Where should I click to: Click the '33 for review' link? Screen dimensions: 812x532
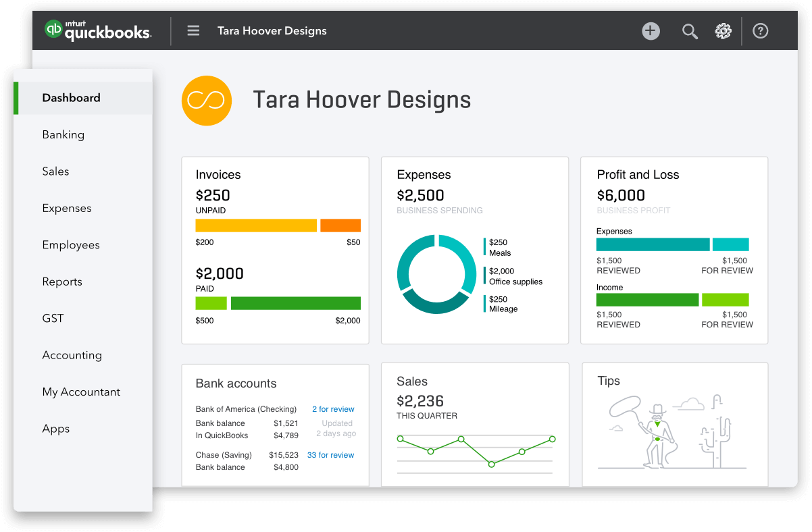(330, 455)
